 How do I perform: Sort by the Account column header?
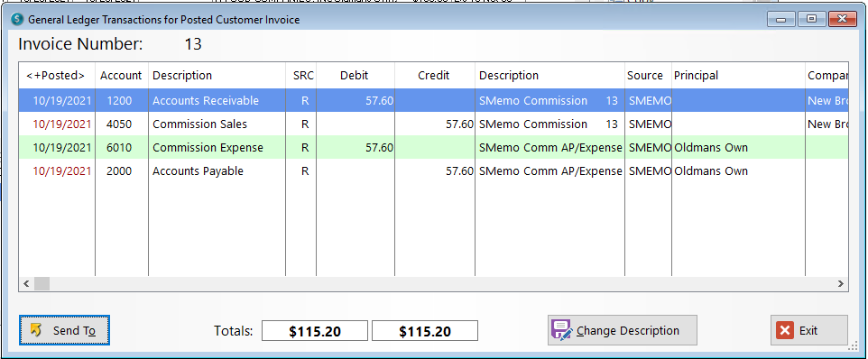(121, 75)
